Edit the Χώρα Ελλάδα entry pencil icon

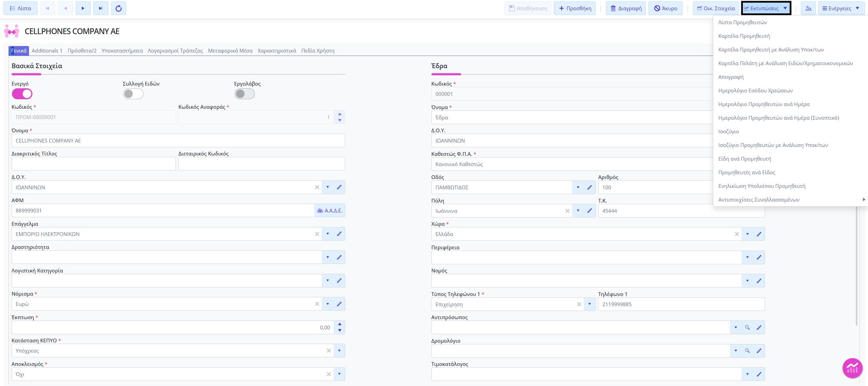click(759, 234)
